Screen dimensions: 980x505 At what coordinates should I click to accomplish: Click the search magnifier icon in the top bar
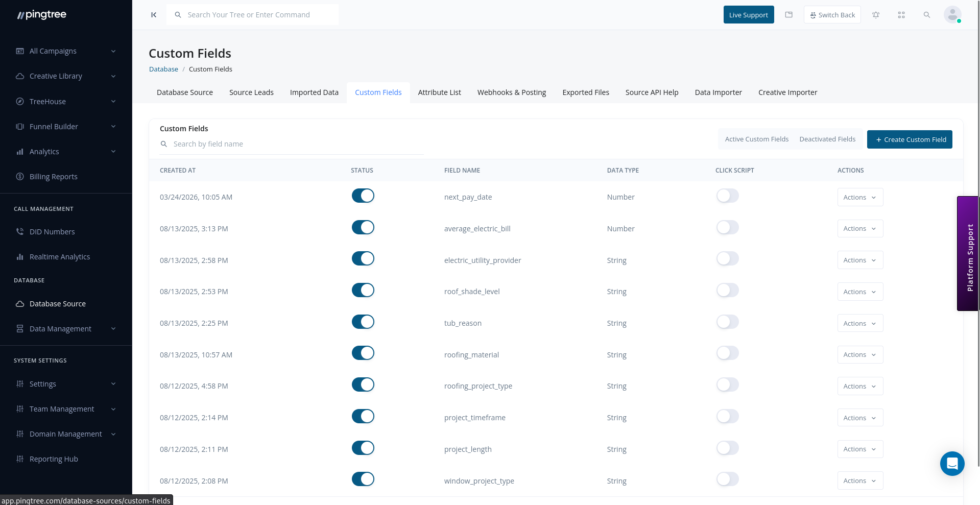pos(926,15)
